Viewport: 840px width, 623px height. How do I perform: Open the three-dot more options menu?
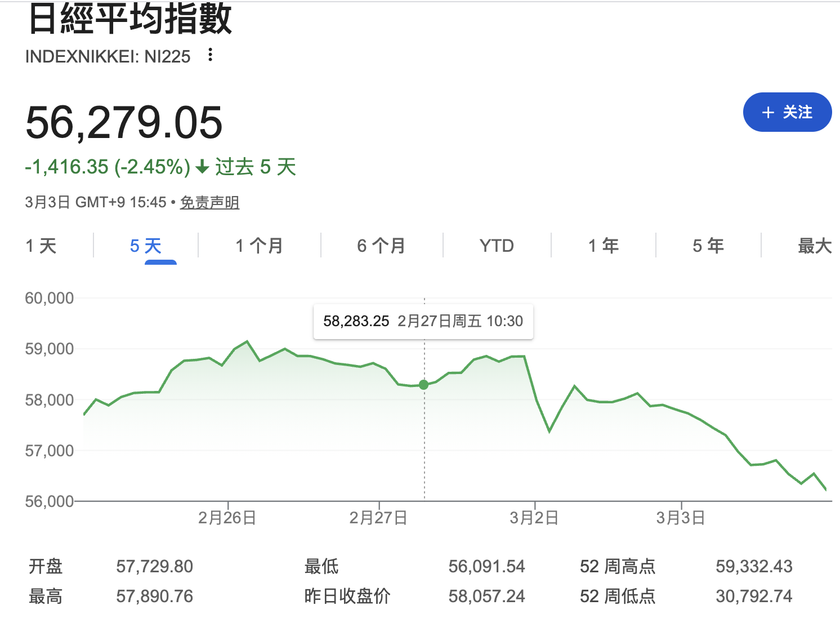210,55
